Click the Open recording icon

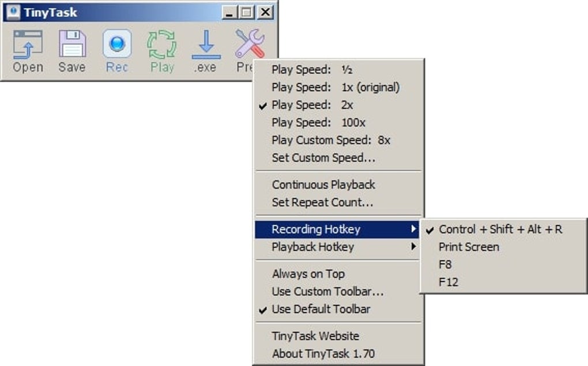[28, 46]
